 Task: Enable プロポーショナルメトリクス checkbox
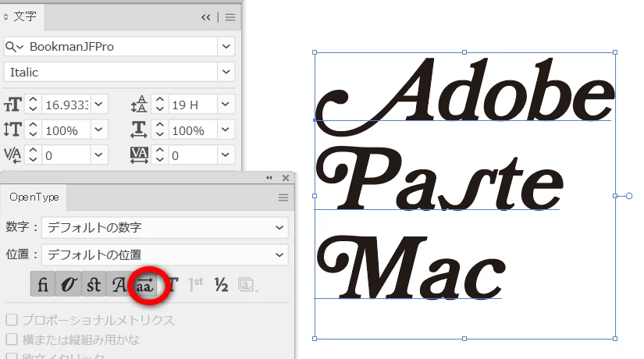[12, 319]
